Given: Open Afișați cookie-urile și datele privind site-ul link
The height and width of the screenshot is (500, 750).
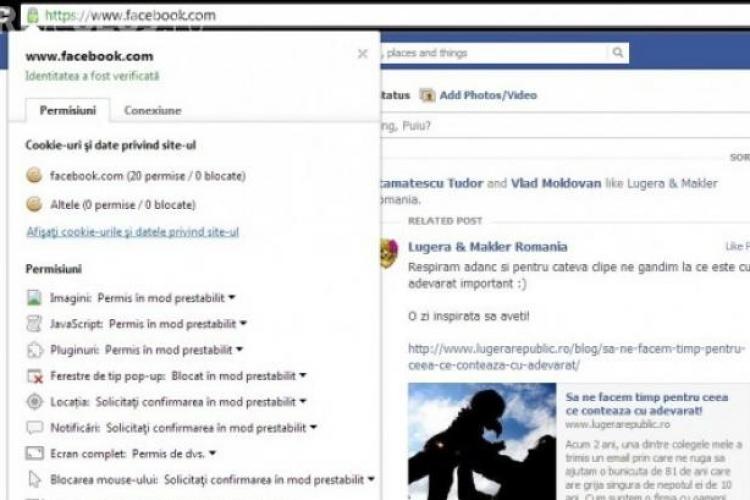Looking at the screenshot, I should (x=132, y=232).
